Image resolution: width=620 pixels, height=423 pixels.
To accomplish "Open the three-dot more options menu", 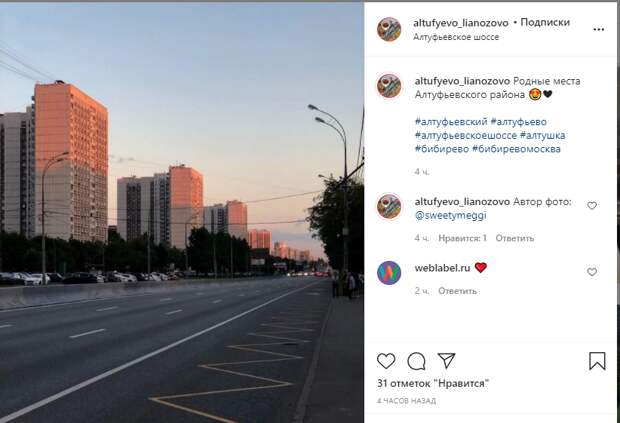I will pyautogui.click(x=599, y=29).
